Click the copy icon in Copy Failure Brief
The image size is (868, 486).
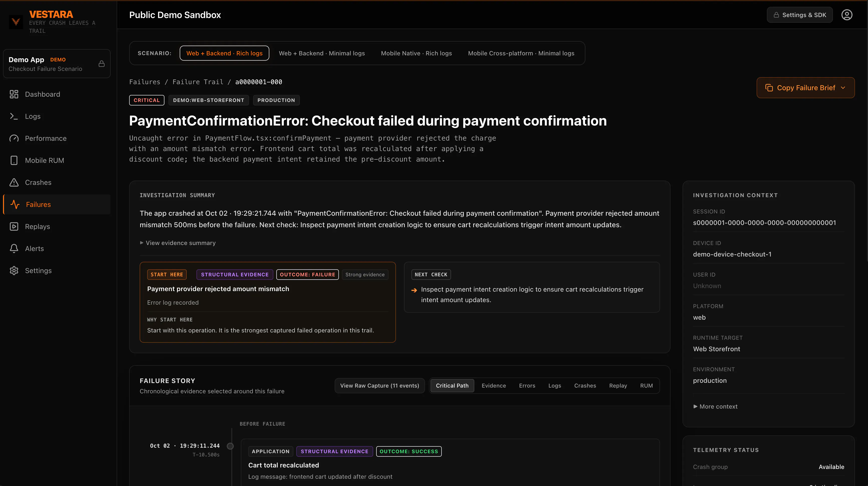(x=769, y=88)
